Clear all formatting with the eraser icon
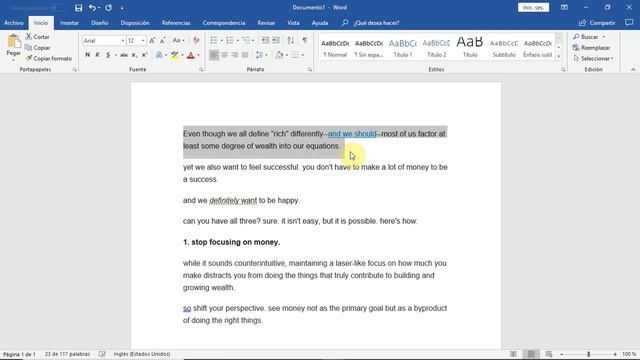 coord(196,40)
